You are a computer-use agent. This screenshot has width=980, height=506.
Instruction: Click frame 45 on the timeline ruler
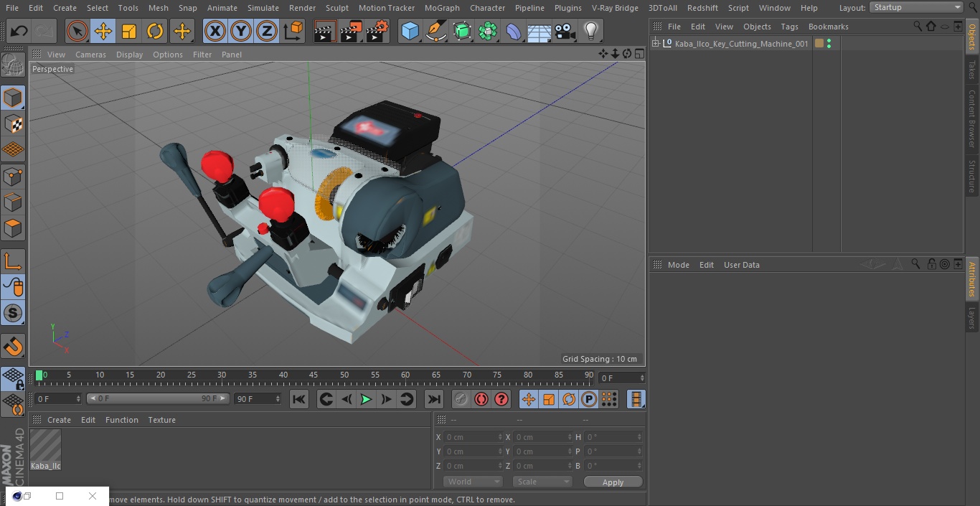pos(314,375)
